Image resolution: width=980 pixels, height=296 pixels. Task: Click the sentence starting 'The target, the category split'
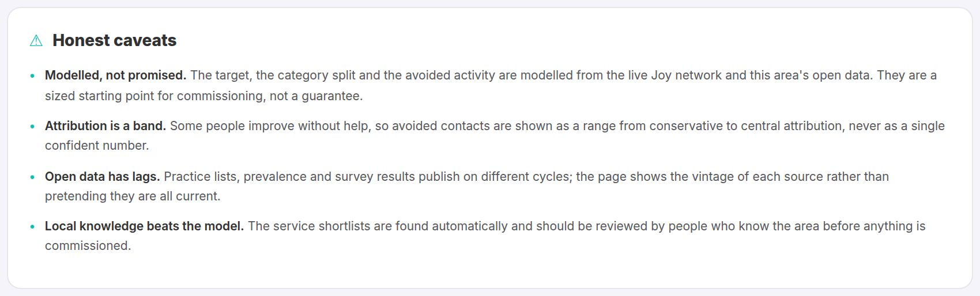click(x=530, y=75)
